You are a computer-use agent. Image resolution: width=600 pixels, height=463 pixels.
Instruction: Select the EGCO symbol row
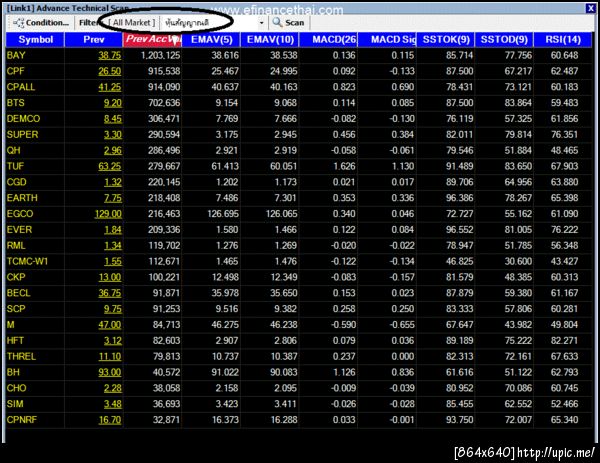299,214
